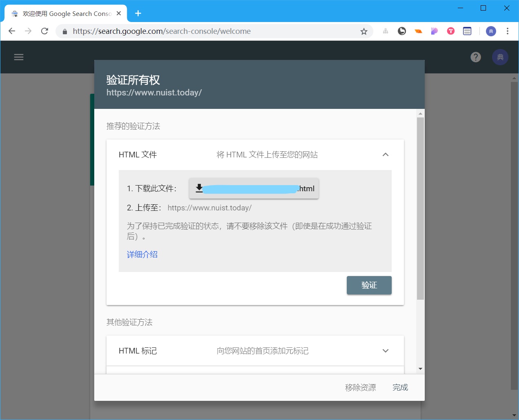Click the red circular extension icon
Image resolution: width=519 pixels, height=420 pixels.
[x=451, y=31]
